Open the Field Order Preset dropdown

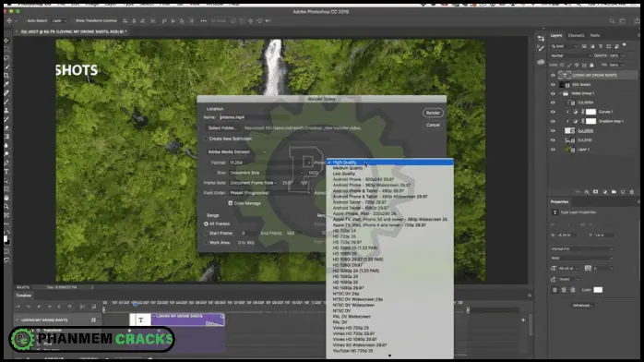[269, 193]
